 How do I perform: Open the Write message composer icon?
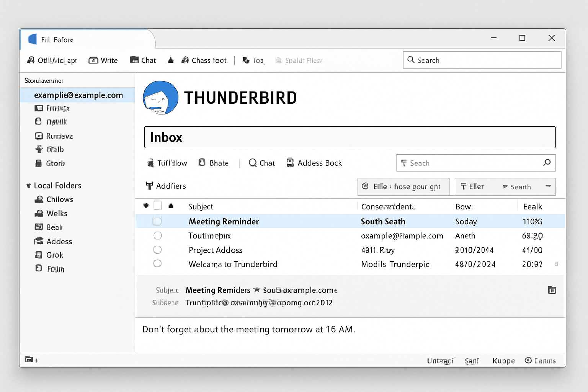click(x=93, y=60)
